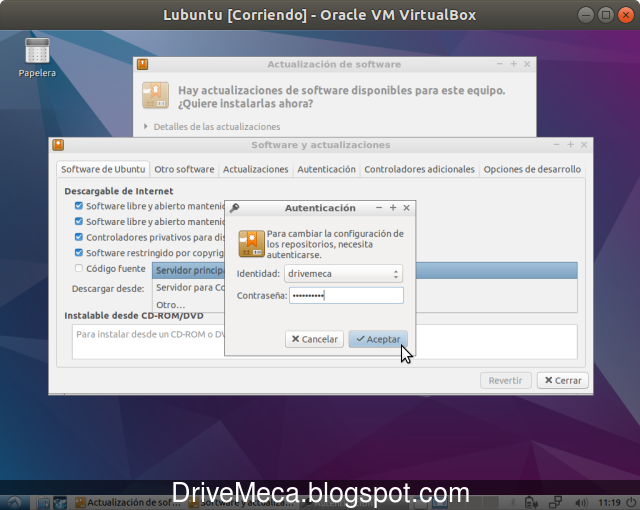Toggle 'Controladores privativos para' checkbox

tap(79, 237)
